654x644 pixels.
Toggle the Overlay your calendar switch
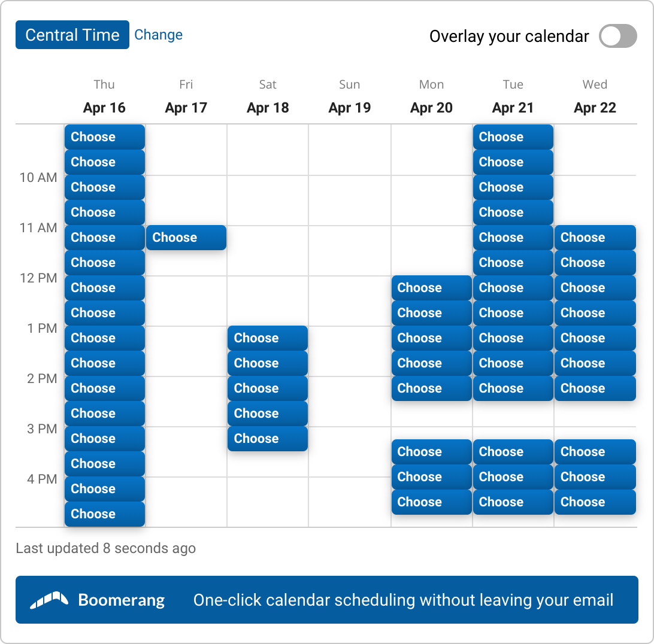[x=617, y=37]
